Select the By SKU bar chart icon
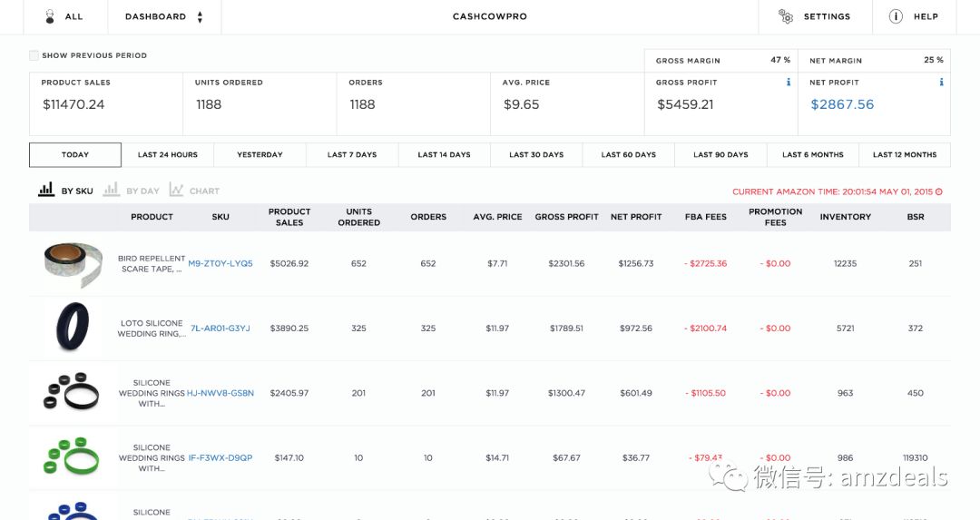980x520 pixels. point(46,191)
